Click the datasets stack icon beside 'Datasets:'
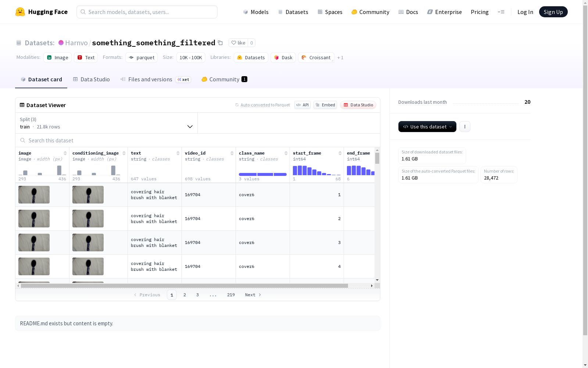Image resolution: width=588 pixels, height=368 pixels. coord(19,43)
